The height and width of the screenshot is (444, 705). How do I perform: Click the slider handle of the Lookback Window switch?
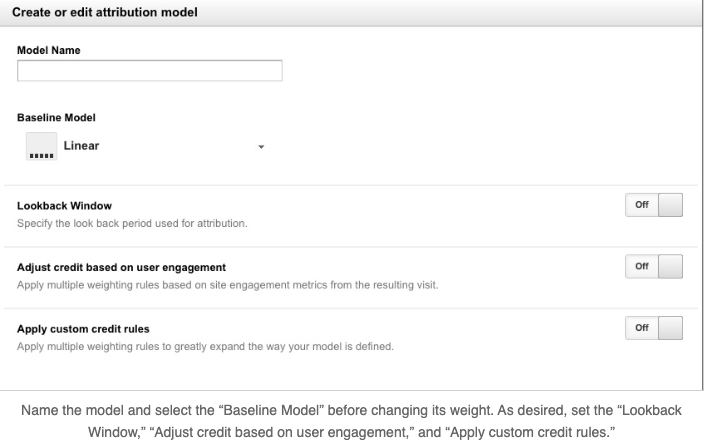tap(670, 205)
